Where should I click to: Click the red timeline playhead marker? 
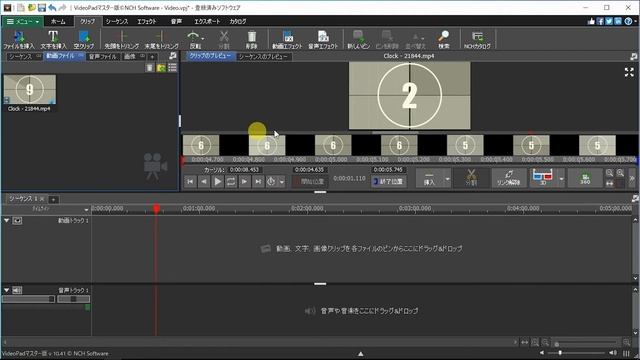pos(156,209)
